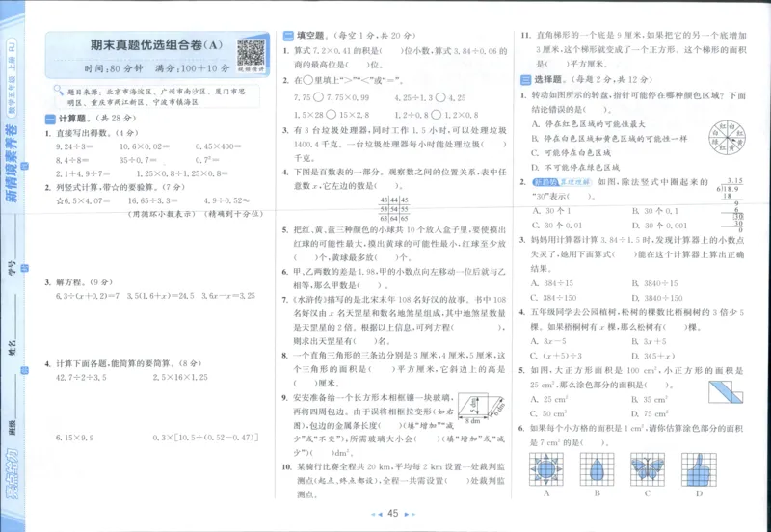Click the text 时间:80分钟

(x=114, y=68)
